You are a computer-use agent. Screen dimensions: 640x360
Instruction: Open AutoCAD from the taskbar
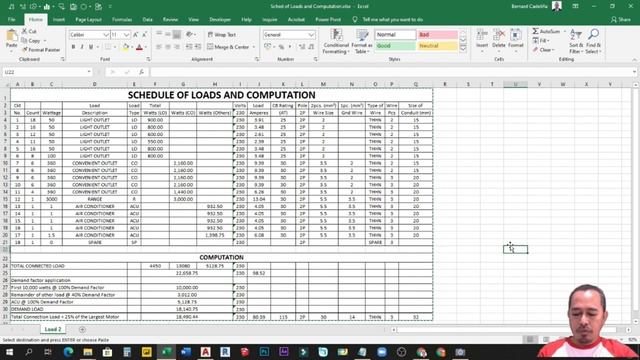point(205,352)
